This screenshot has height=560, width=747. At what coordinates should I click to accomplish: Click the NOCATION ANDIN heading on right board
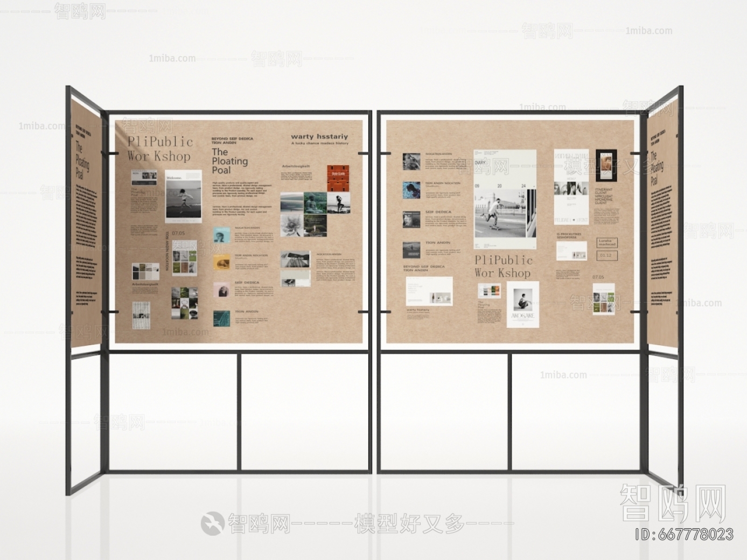438,153
